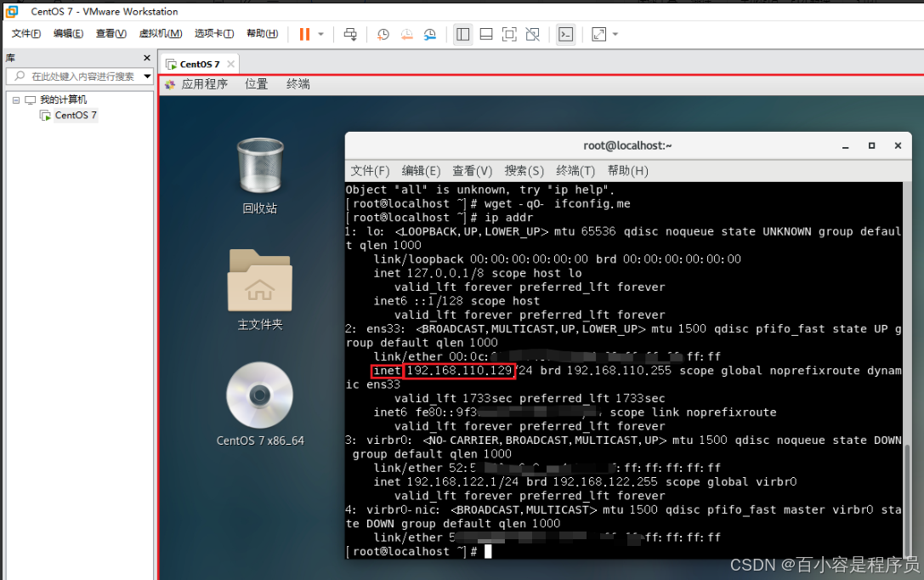Click the IP address 192.168.110.129 text
Screen dimensions: 924x580
[x=459, y=371]
